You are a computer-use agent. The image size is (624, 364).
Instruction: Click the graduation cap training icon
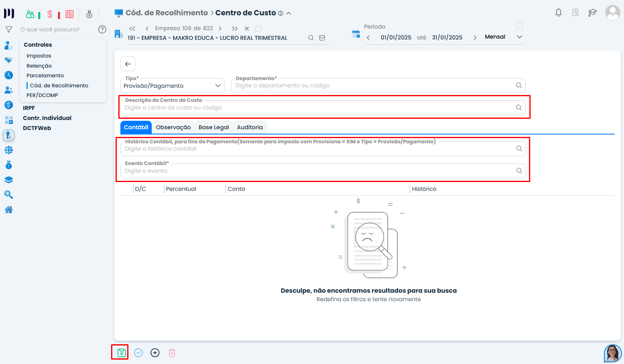pos(592,12)
